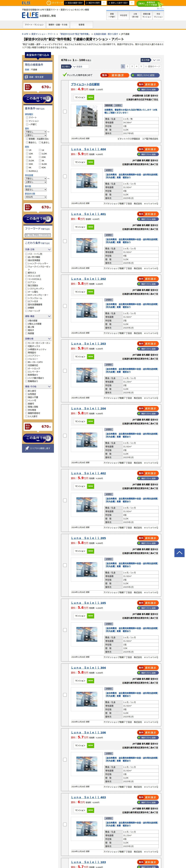Tick the 敷金なし checkbox
The width and height of the screenshot is (186, 868).
[x=27, y=142]
